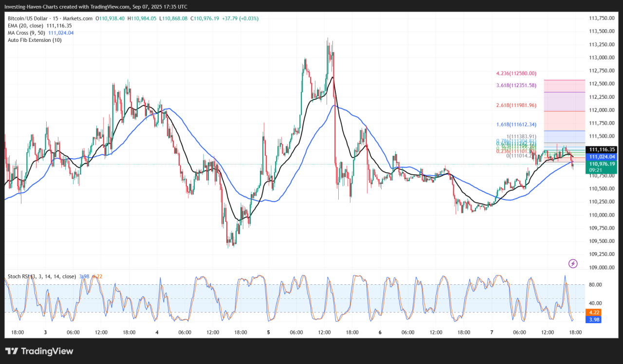Click the blue 111,024.04 price label
The height and width of the screenshot is (364, 623).
click(603, 157)
